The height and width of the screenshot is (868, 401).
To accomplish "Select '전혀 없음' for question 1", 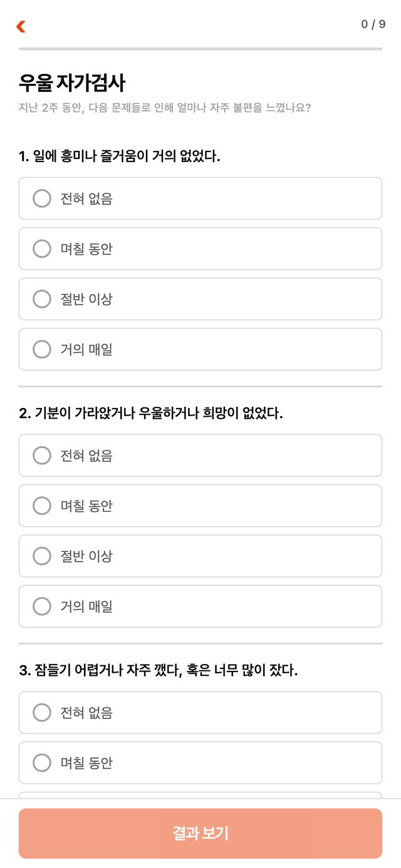I will pyautogui.click(x=200, y=198).
